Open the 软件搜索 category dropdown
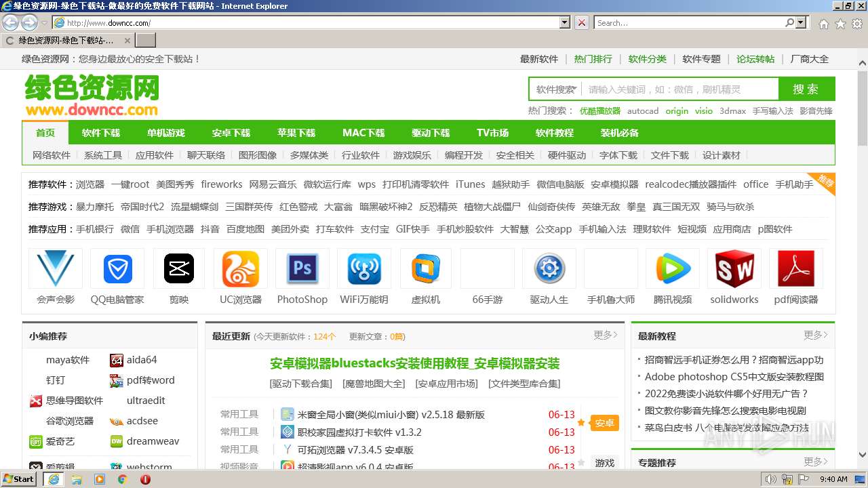The image size is (868, 488). point(555,89)
